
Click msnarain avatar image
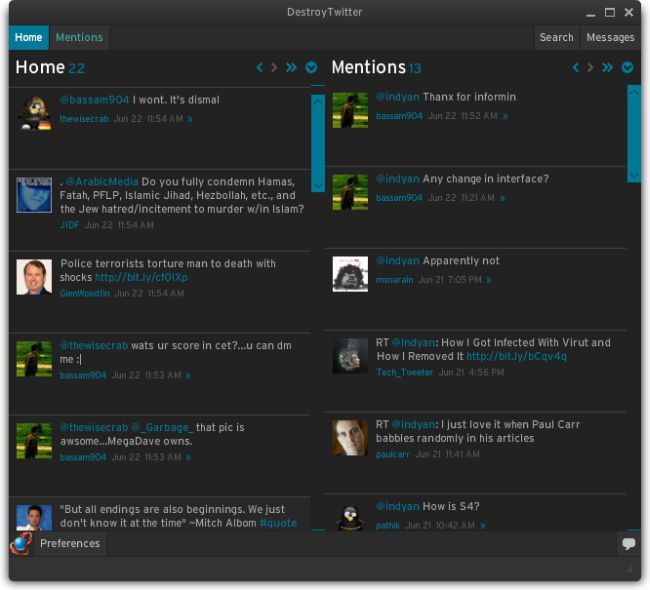[x=350, y=274]
